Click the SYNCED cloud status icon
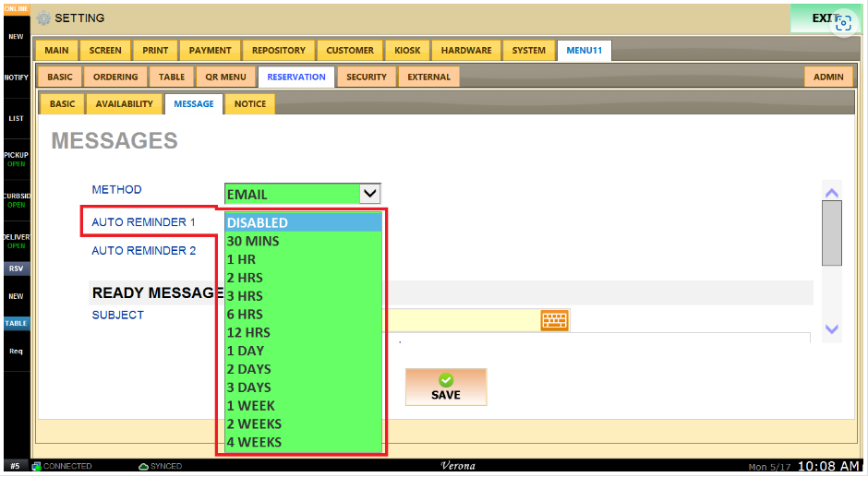 tap(143, 467)
